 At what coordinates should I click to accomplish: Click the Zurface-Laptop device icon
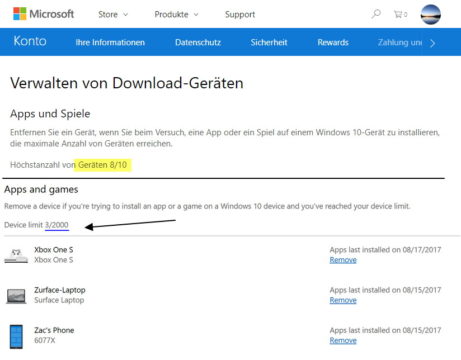[x=16, y=296]
